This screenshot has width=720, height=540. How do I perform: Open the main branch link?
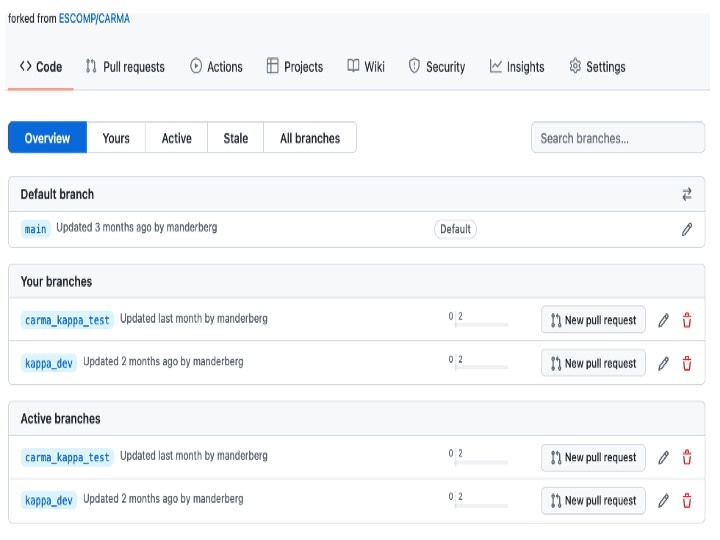pyautogui.click(x=35, y=229)
